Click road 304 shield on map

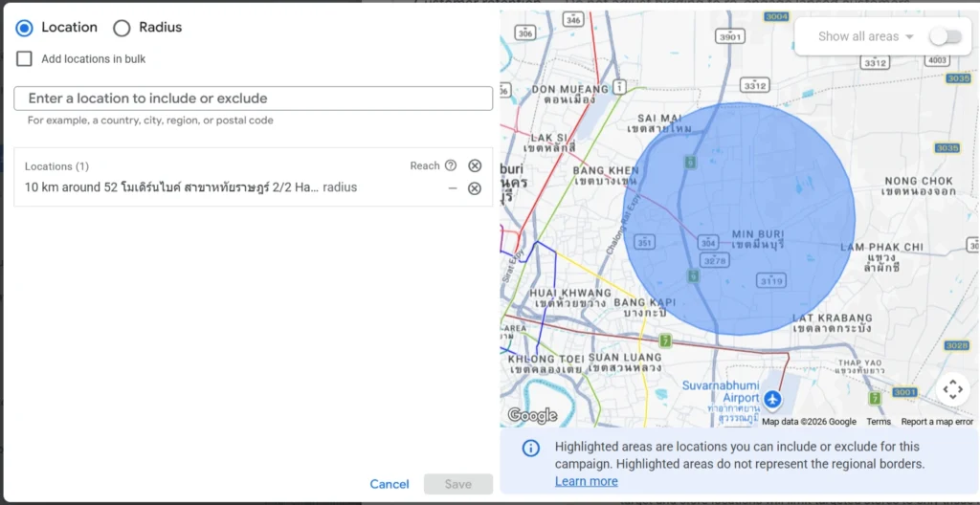coord(708,243)
